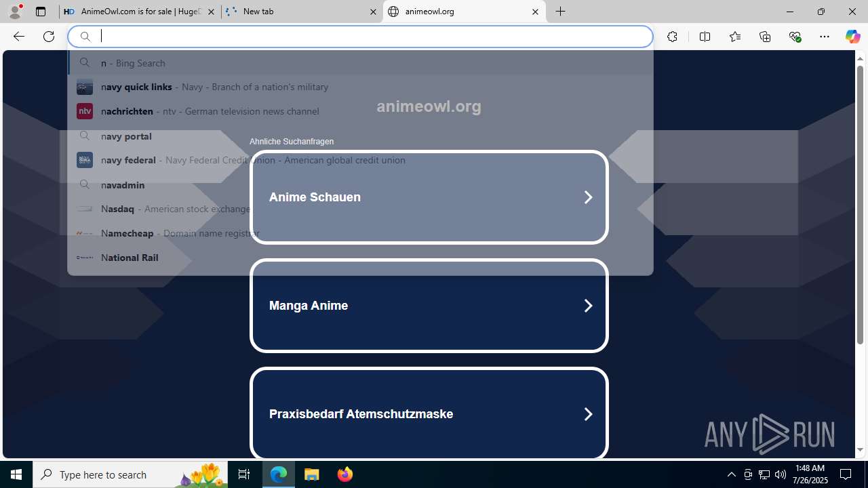Select 'nachrichten' ntv suggestion
Viewport: 868px width, 488px height.
[x=360, y=111]
